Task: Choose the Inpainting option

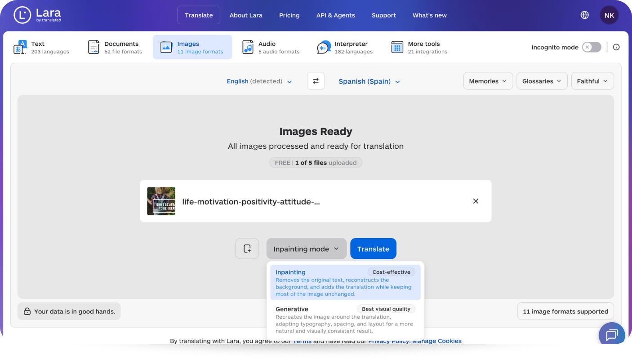Action: [x=345, y=282]
